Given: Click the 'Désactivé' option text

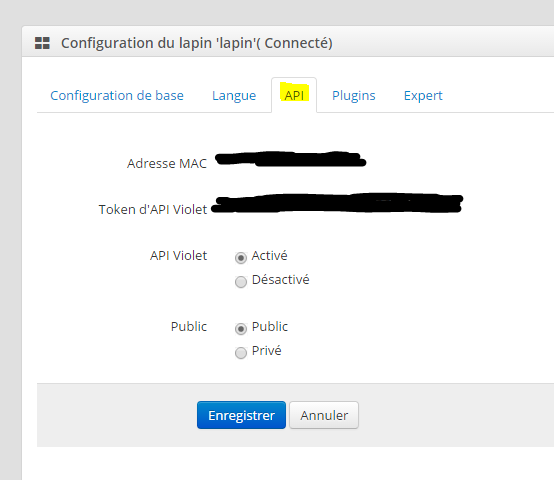Looking at the screenshot, I should tap(281, 280).
